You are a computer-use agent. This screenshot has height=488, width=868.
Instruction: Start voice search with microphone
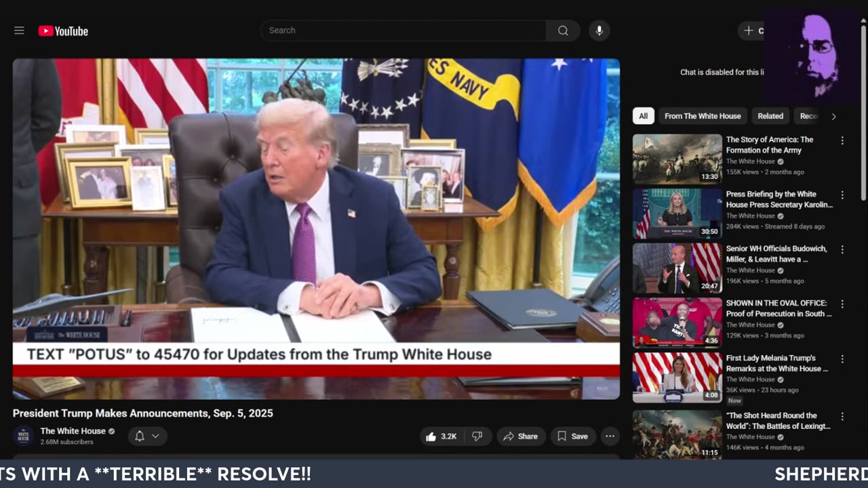click(599, 30)
